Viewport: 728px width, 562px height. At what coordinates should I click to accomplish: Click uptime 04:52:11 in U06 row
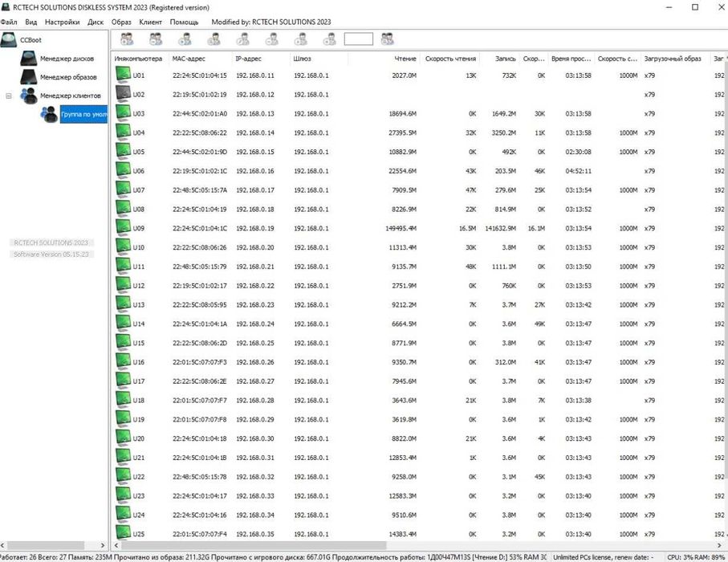(579, 171)
